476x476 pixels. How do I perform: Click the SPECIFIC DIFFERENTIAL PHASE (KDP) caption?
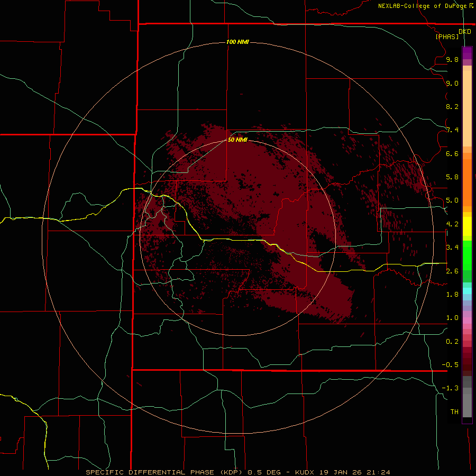164,472
